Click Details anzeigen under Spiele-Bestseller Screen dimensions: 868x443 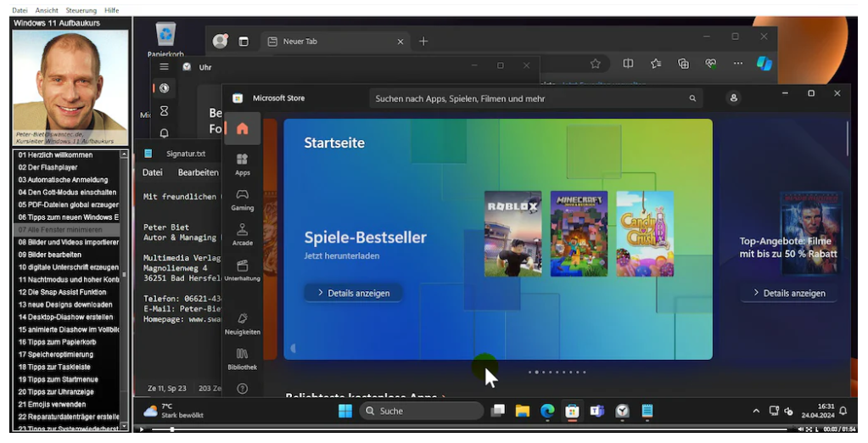point(354,293)
